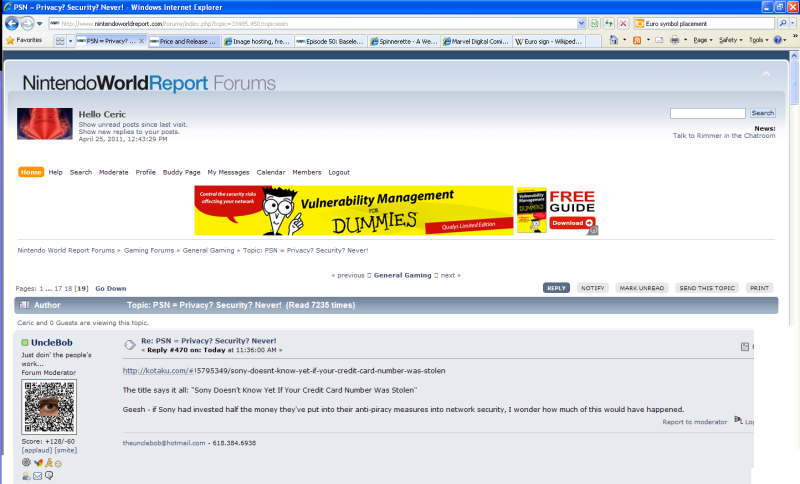The height and width of the screenshot is (484, 800).
Task: Go back with the browser Back button
Action: tap(12, 23)
